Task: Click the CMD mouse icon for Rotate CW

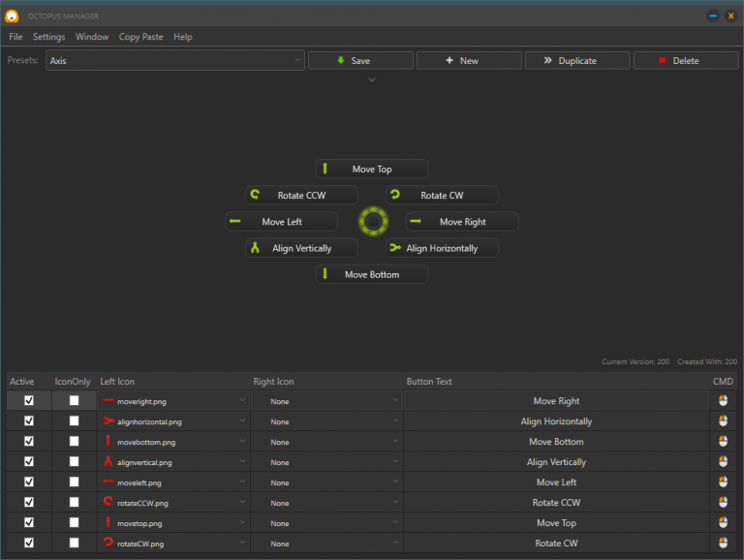Action: coord(723,543)
